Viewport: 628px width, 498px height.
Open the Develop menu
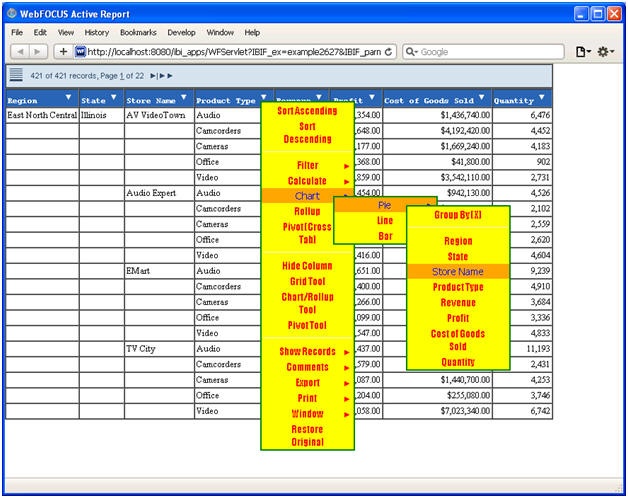(181, 32)
